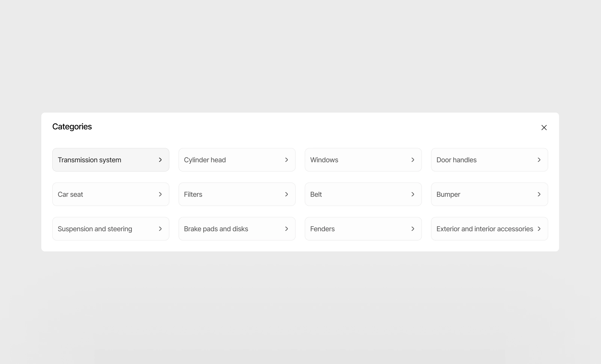Click the chevron on Door handles card
The width and height of the screenshot is (601, 364).
tap(539, 160)
